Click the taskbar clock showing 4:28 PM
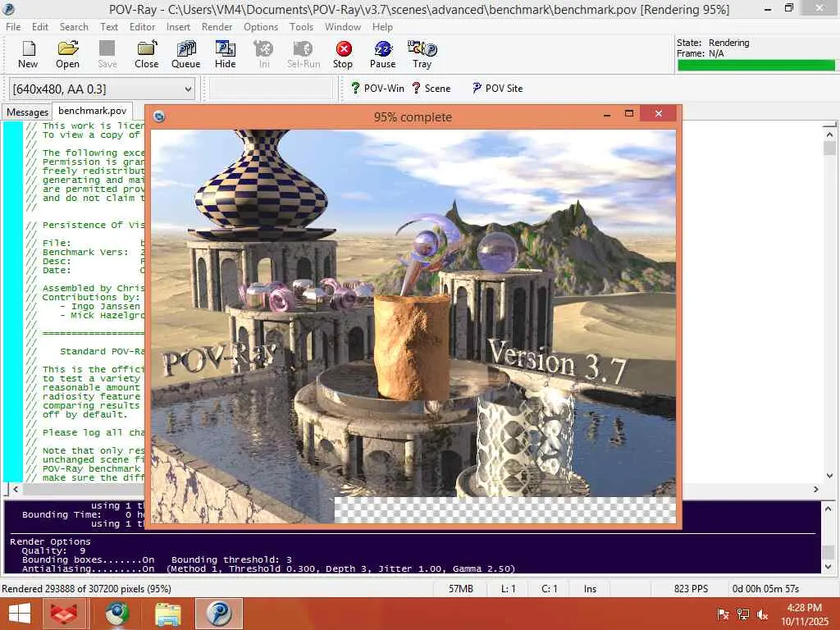This screenshot has height=630, width=840. coord(804,614)
